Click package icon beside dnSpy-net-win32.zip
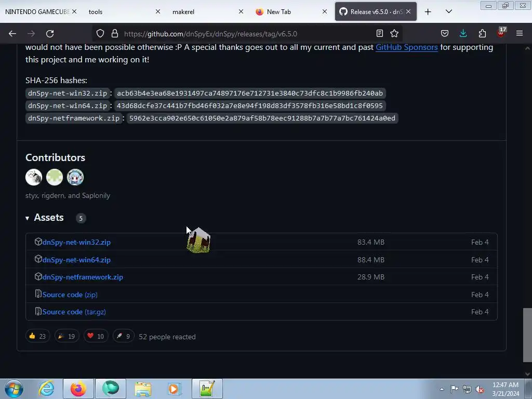This screenshot has width=532, height=399. pyautogui.click(x=38, y=242)
